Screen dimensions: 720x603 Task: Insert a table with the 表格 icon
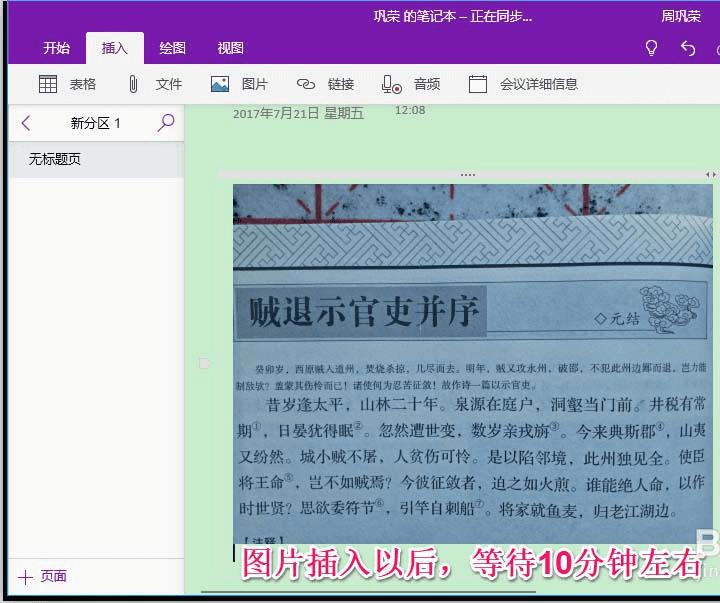(x=48, y=84)
